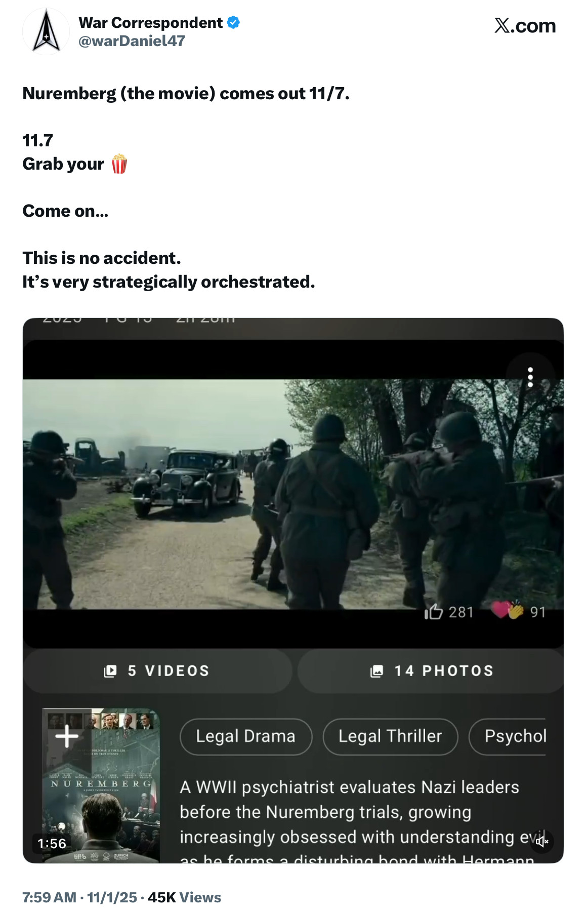Click the X.com logo
Image resolution: width=588 pixels, height=913 pixels.
(x=525, y=25)
